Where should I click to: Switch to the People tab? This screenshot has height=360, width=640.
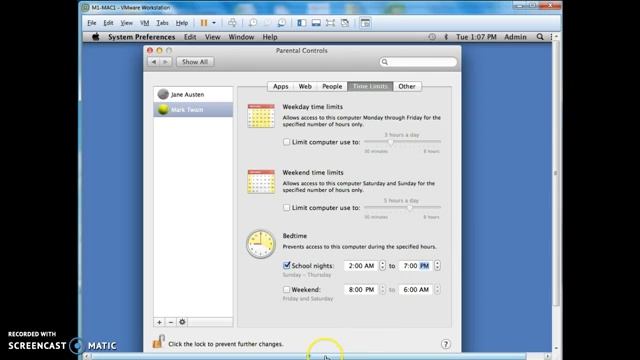pyautogui.click(x=332, y=86)
